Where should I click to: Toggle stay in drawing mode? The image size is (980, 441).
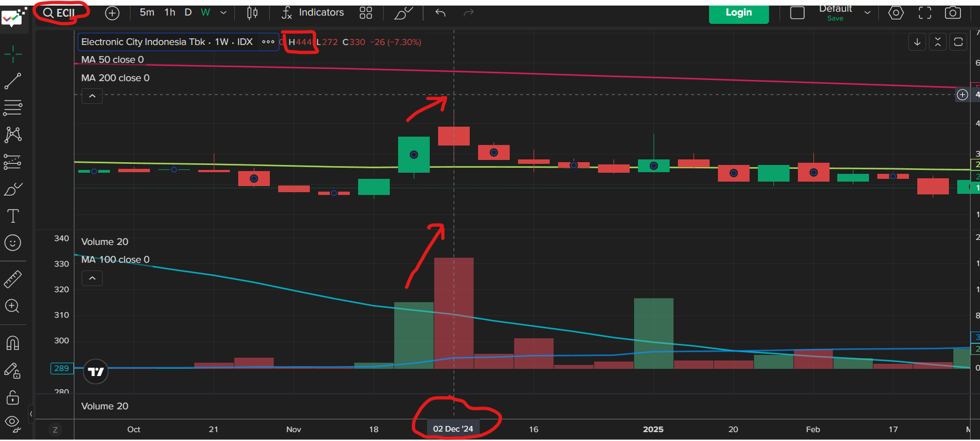click(13, 370)
